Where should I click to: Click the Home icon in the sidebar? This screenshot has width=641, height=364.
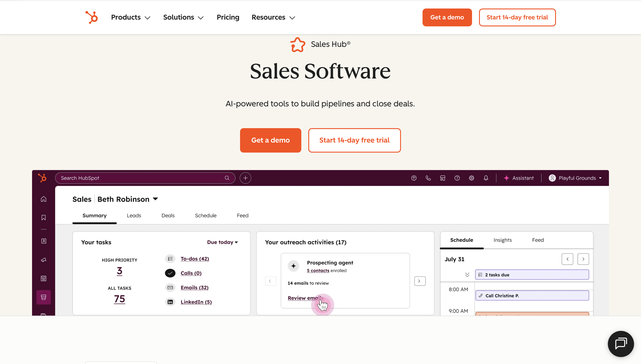tap(44, 199)
